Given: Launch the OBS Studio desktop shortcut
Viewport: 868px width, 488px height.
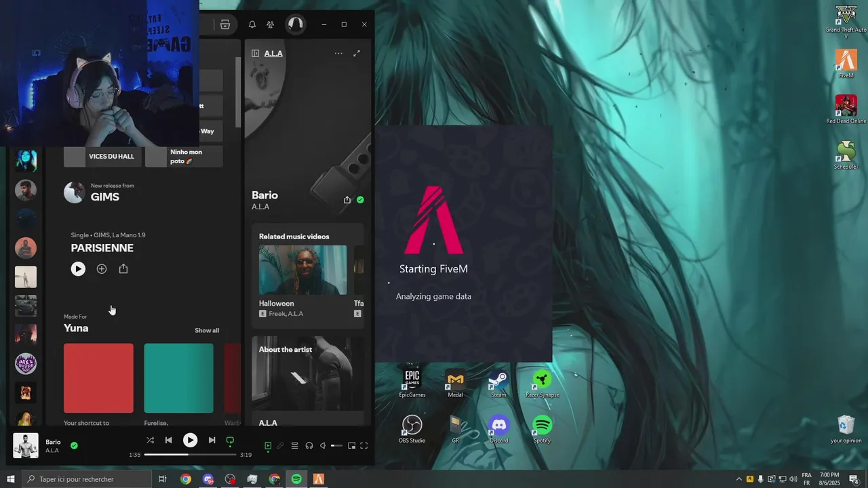Looking at the screenshot, I should click(412, 429).
